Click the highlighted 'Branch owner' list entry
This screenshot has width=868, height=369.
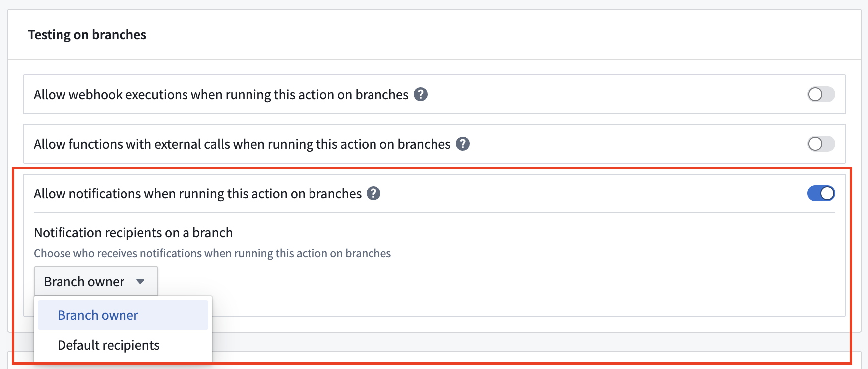pyautogui.click(x=98, y=315)
